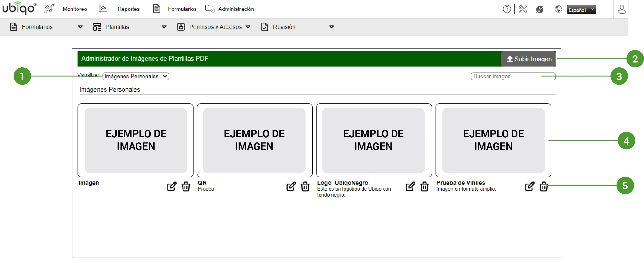
Task: Edit the Prueba de Viniles image
Action: coord(530,186)
